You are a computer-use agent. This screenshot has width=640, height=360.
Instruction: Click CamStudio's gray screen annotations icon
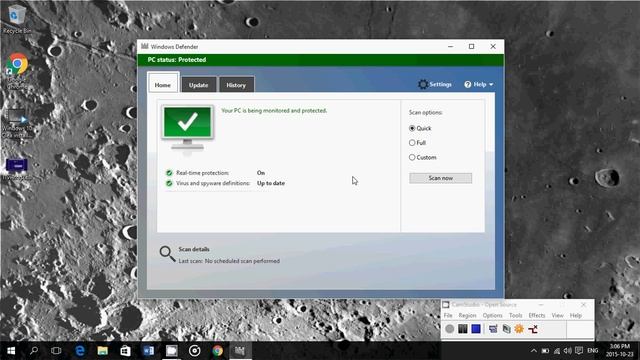click(506, 329)
